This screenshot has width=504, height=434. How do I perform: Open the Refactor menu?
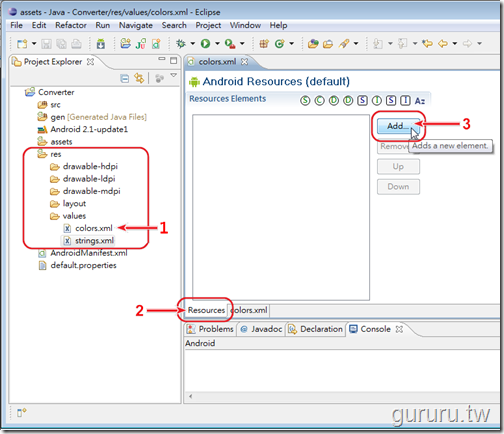pyautogui.click(x=71, y=25)
